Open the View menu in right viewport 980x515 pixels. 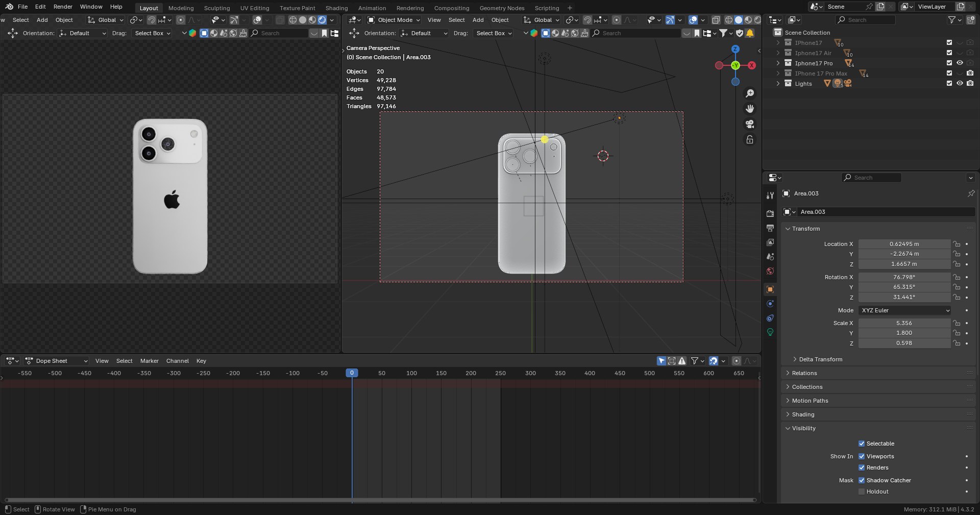pyautogui.click(x=434, y=20)
